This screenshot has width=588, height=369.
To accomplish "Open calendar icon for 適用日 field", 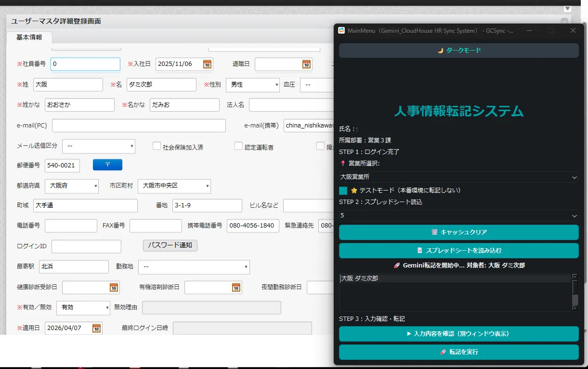I will [96, 328].
